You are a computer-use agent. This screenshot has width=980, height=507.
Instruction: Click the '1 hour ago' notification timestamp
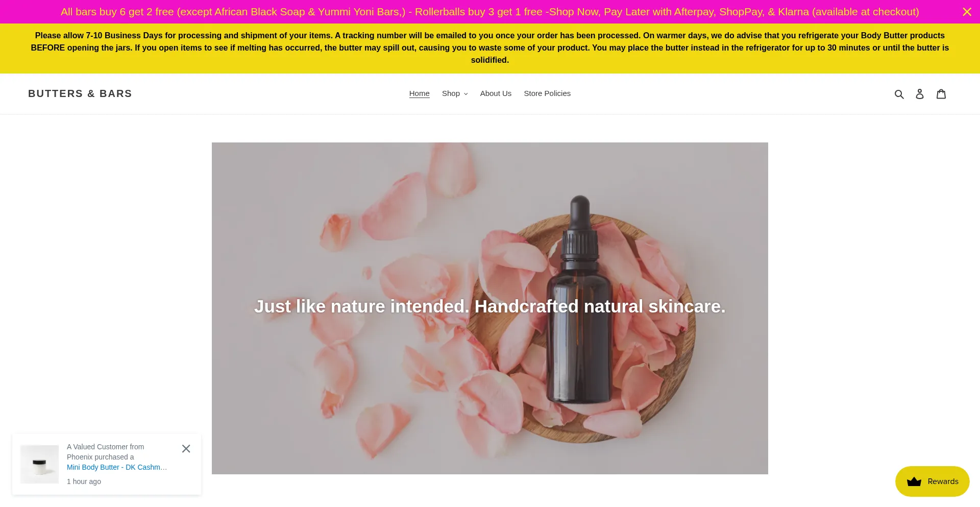[84, 481]
